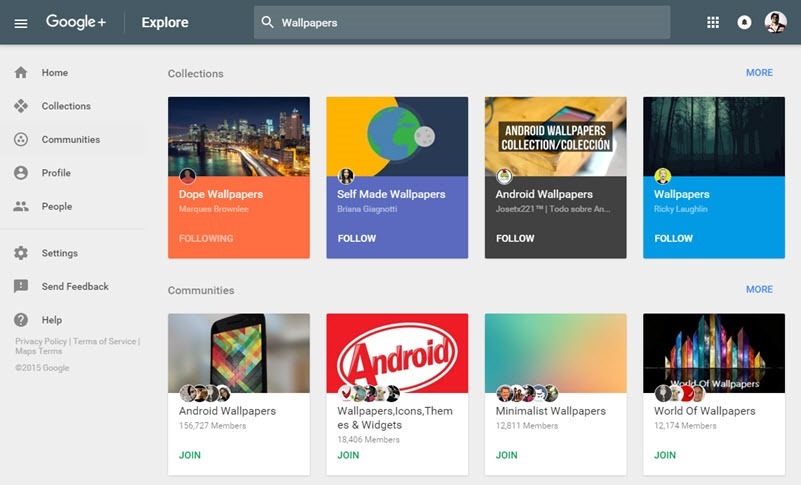Open the red Android KitKat logo thumbnail
801x485 pixels.
point(397,353)
